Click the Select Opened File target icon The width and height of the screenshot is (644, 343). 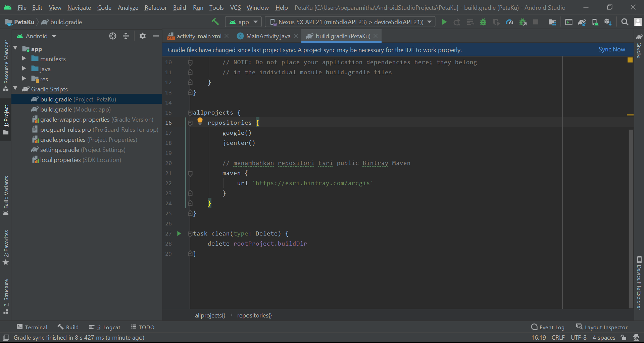tap(113, 36)
